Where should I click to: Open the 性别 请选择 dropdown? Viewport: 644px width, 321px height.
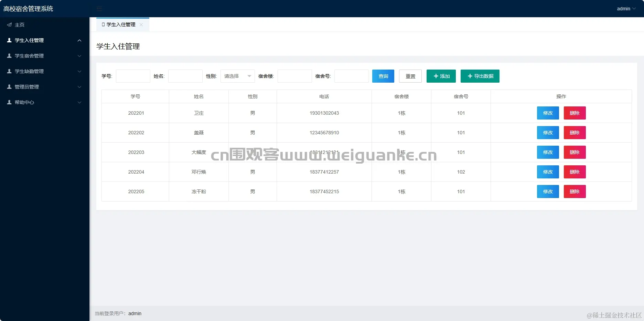coord(238,76)
